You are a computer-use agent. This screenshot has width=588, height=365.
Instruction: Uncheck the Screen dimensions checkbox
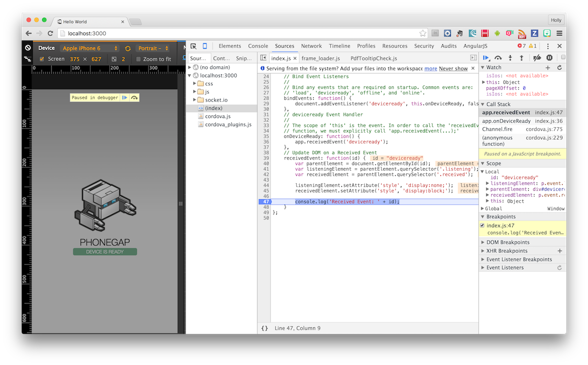pos(42,59)
